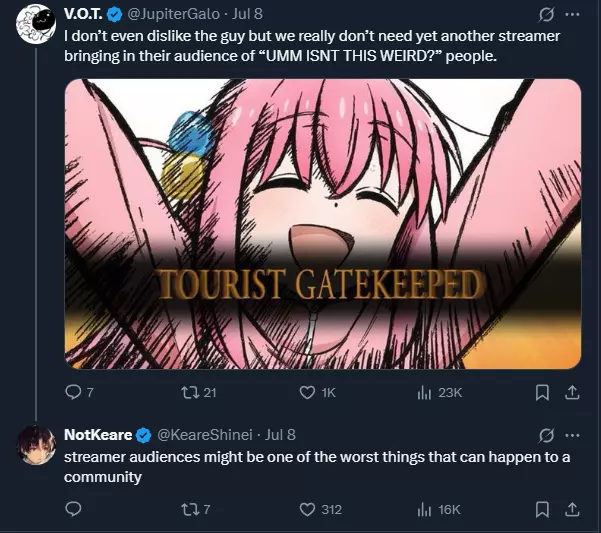This screenshot has width=601, height=533.
Task: Share V.O.T.'s tweet
Action: [572, 392]
